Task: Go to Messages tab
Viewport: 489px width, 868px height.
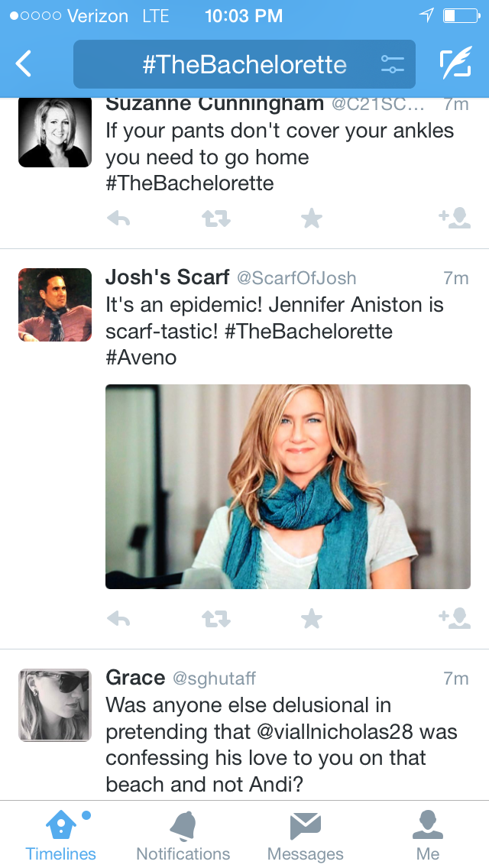Action: [306, 835]
